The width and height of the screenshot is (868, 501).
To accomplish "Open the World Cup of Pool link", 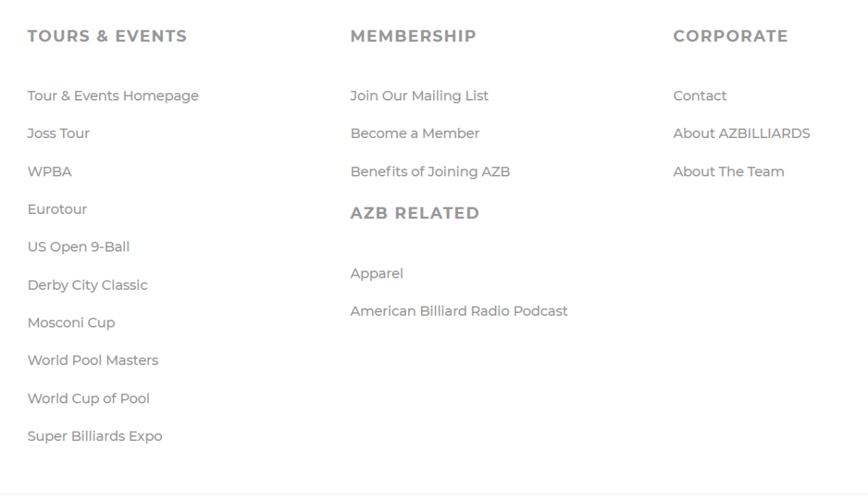I will click(88, 398).
